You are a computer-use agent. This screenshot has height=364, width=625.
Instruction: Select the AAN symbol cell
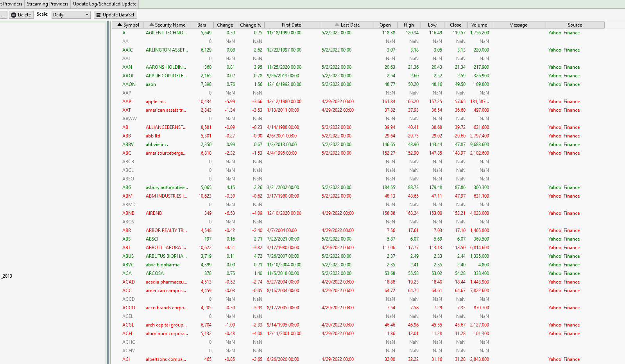tap(127, 67)
